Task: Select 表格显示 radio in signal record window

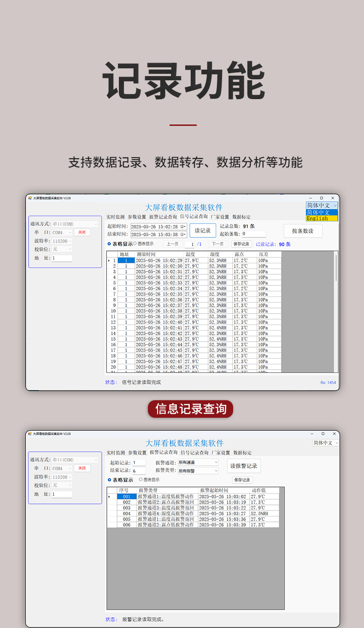Action: [x=109, y=244]
